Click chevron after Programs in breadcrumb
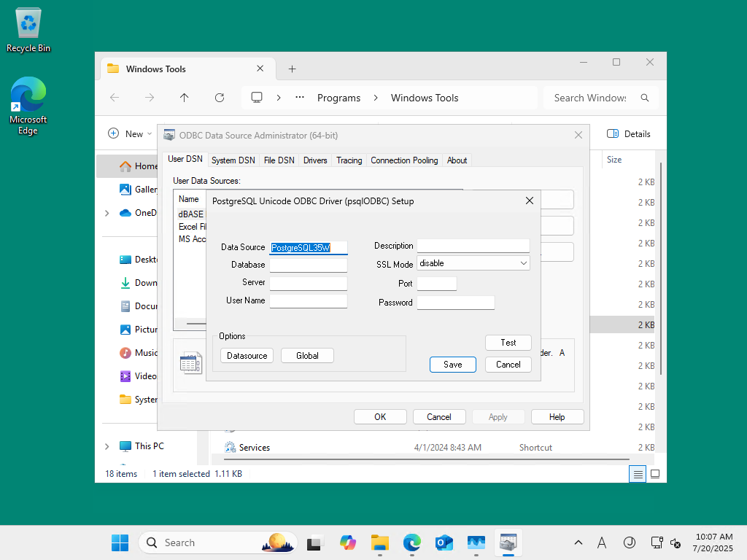The height and width of the screenshot is (560, 747). pyautogui.click(x=376, y=98)
